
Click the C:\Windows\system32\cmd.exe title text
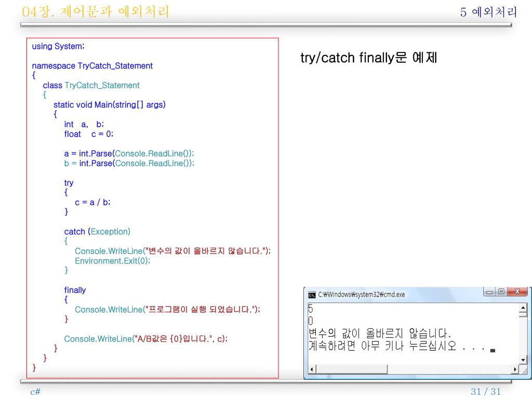(x=362, y=295)
